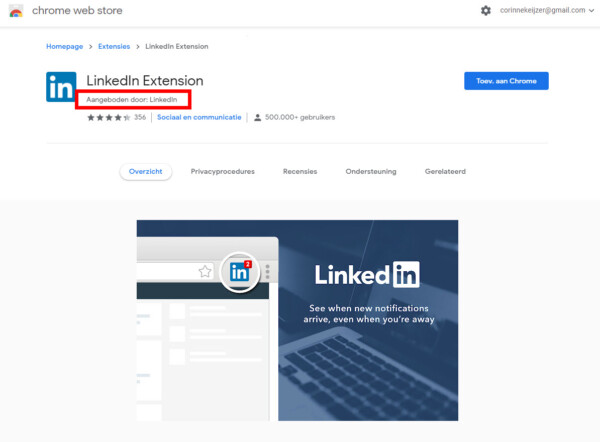Click the users icon beside 500.000+ gebruikers
The image size is (600, 442).
click(x=257, y=117)
